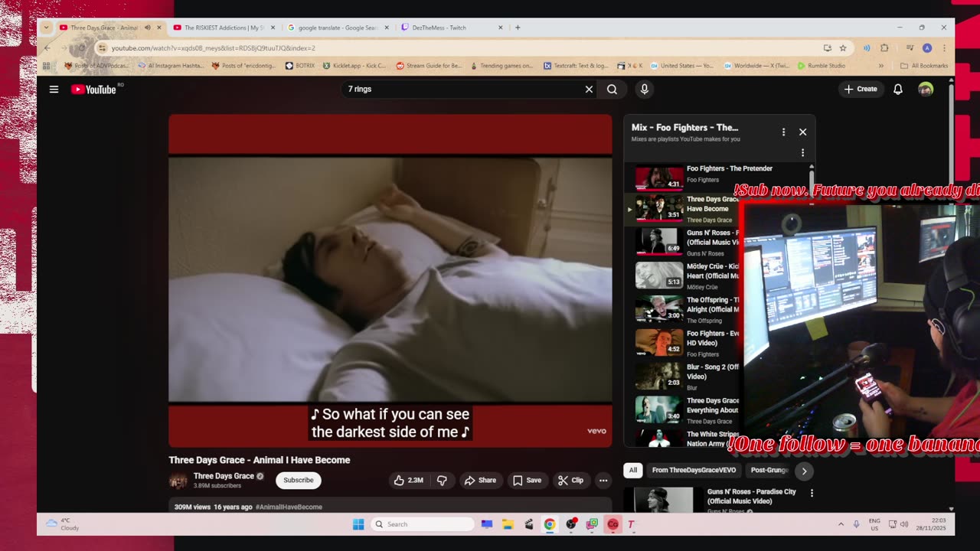Switch to the google translate tab

point(337,28)
